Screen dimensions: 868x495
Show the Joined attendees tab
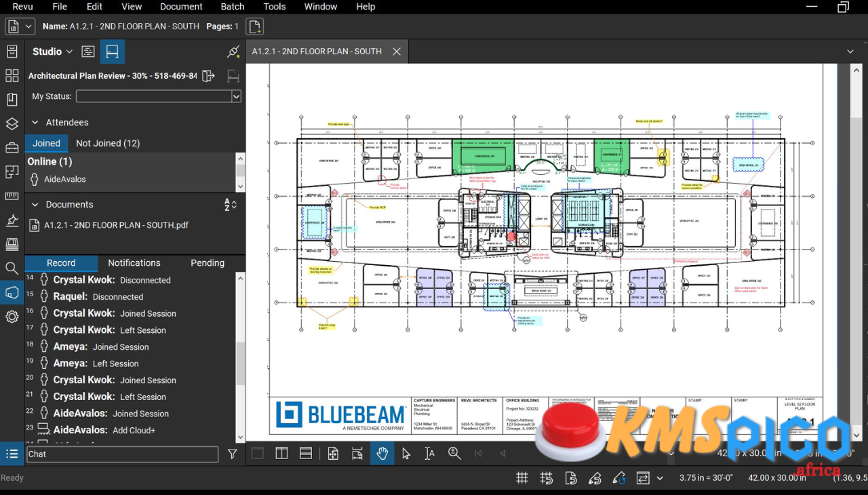click(46, 143)
